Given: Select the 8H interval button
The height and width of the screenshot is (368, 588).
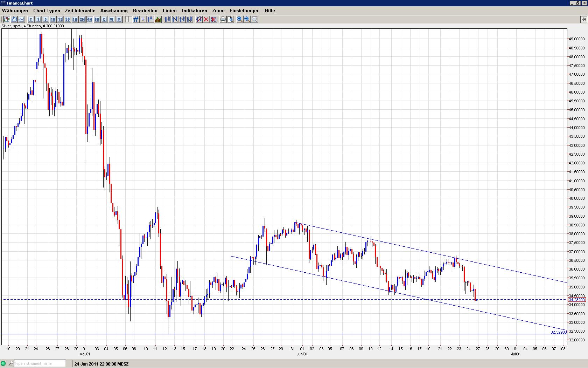Looking at the screenshot, I should (x=97, y=19).
